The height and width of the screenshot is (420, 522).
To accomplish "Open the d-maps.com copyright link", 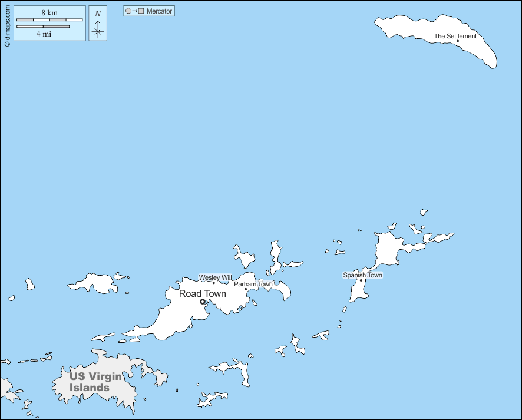I will (6, 25).
